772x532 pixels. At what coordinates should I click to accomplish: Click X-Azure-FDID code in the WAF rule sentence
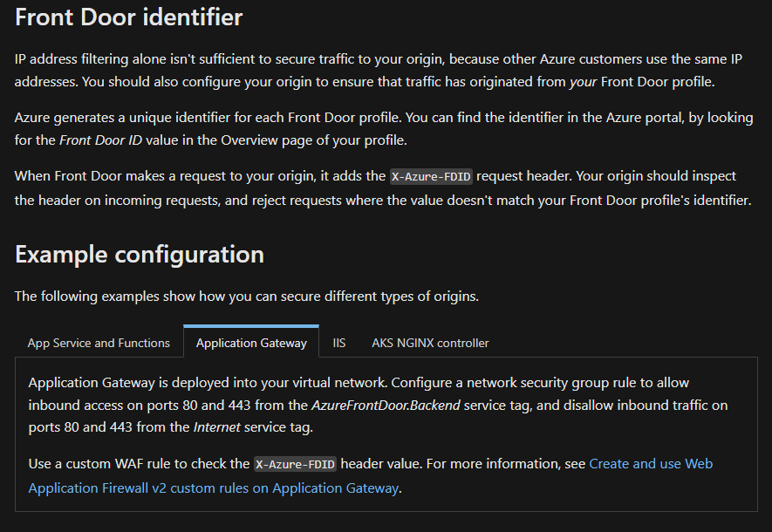pos(295,464)
